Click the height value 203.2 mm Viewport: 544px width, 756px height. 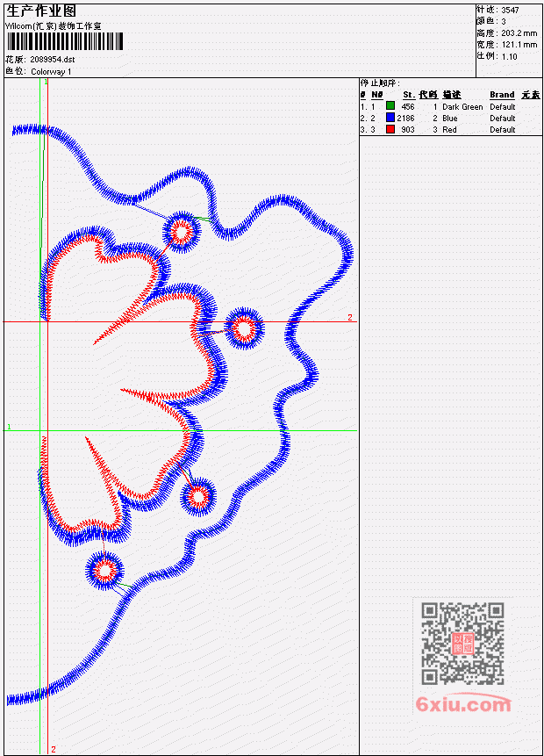[x=519, y=33]
